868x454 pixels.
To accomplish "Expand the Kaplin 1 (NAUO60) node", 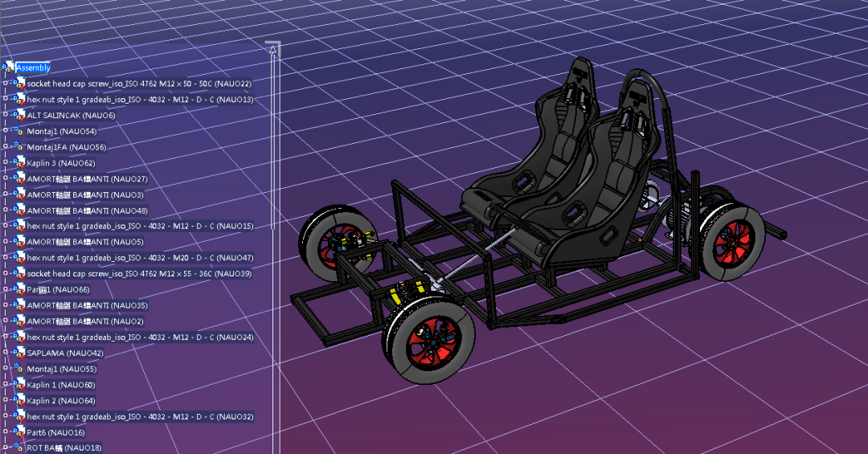I will (x=6, y=384).
